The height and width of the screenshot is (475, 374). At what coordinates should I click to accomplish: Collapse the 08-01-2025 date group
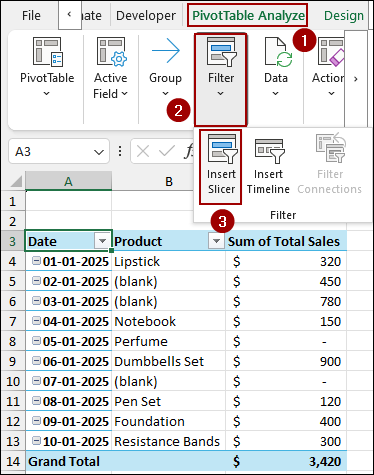36,400
